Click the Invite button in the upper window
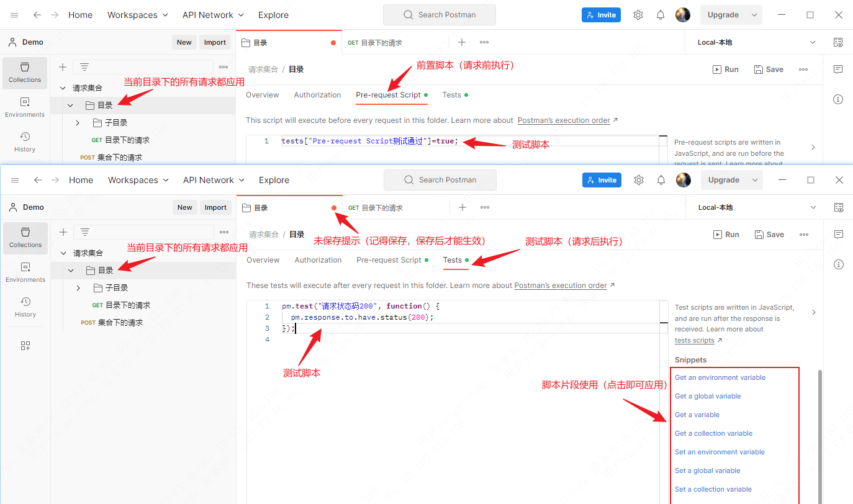853x504 pixels. click(601, 15)
